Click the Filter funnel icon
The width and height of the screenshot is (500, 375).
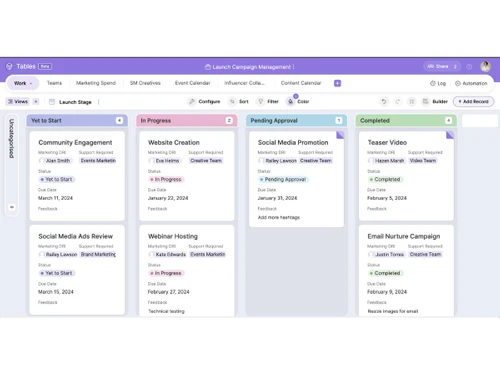[x=261, y=101]
